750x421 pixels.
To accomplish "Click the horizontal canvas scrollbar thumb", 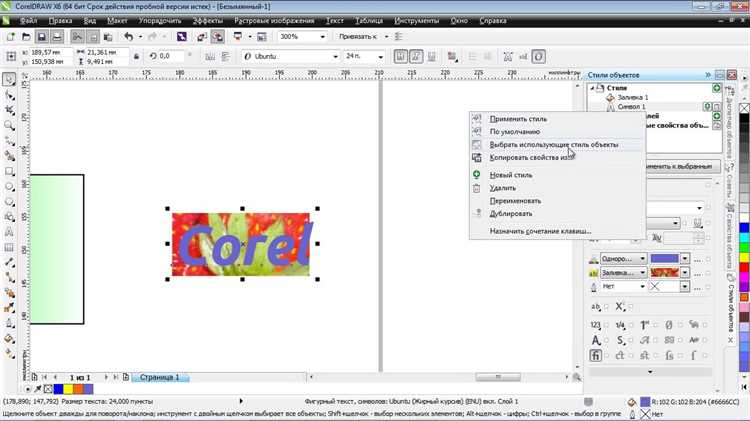I will tap(497, 377).
